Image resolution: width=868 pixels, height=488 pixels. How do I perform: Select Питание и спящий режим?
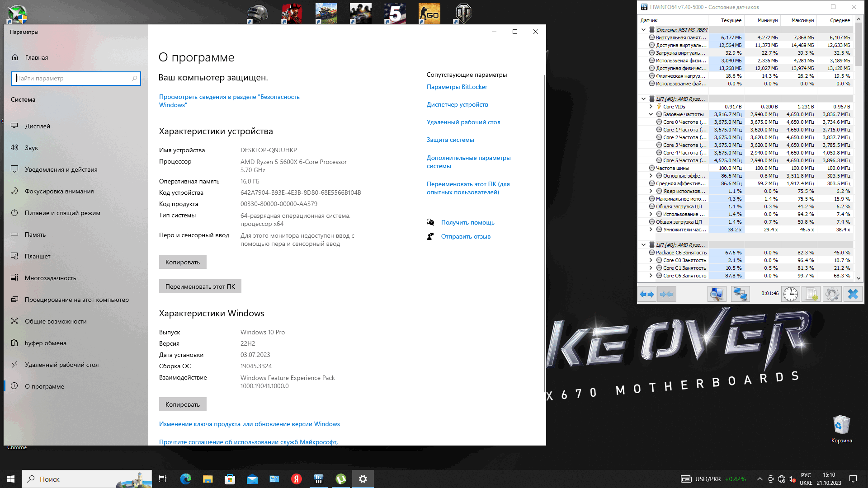[76, 213]
